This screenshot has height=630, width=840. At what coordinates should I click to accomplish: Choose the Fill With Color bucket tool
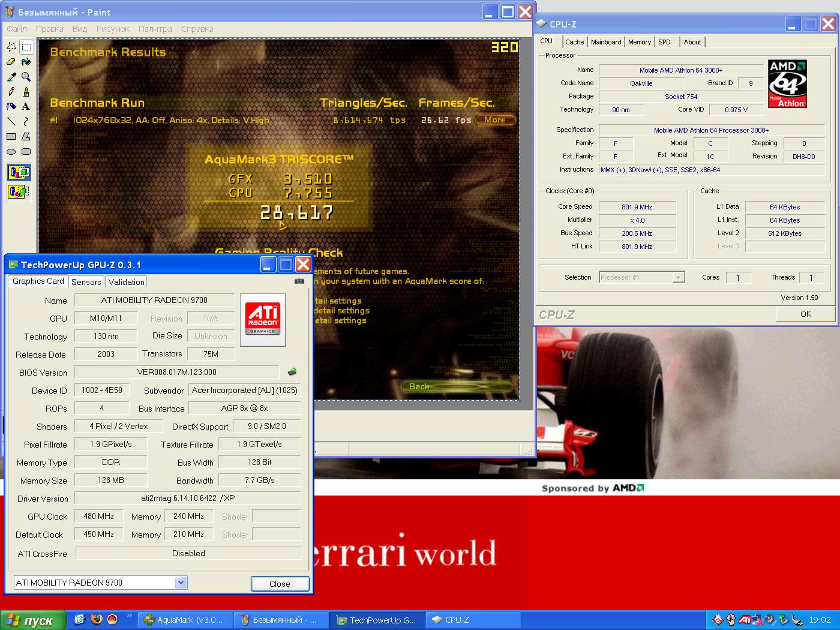tap(26, 61)
